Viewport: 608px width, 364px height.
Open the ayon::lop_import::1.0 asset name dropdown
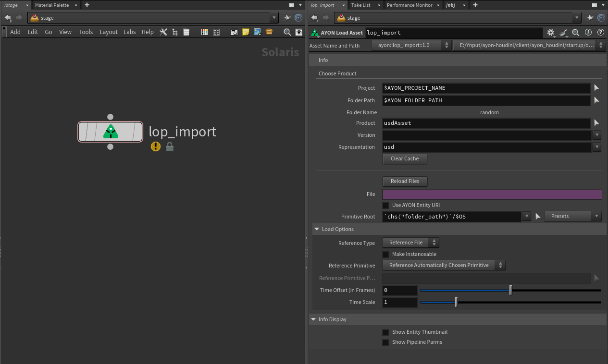[411, 45]
